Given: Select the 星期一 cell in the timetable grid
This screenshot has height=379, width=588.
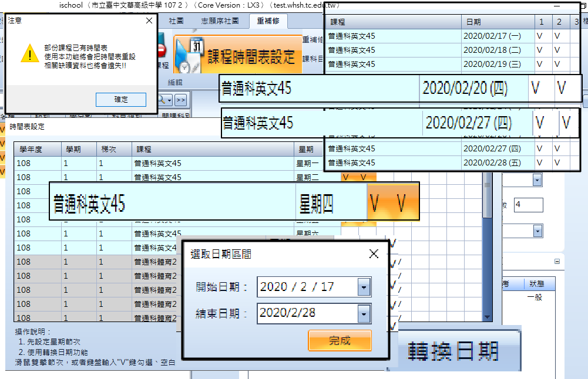Looking at the screenshot, I should (308, 163).
